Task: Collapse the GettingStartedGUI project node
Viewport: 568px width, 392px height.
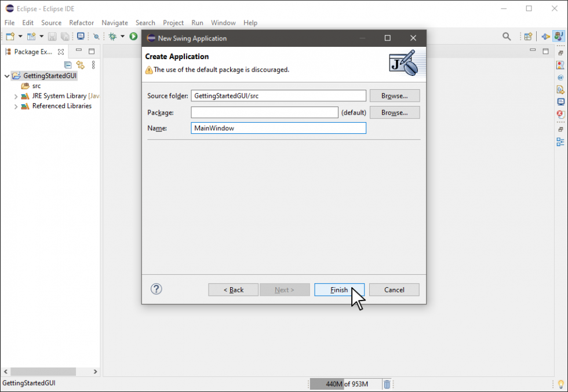Action: click(x=6, y=76)
